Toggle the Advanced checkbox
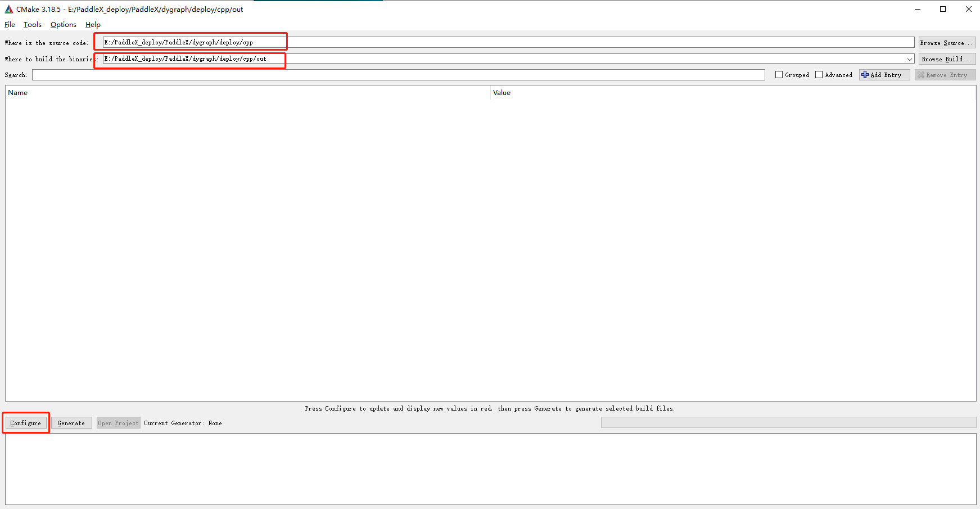 819,75
